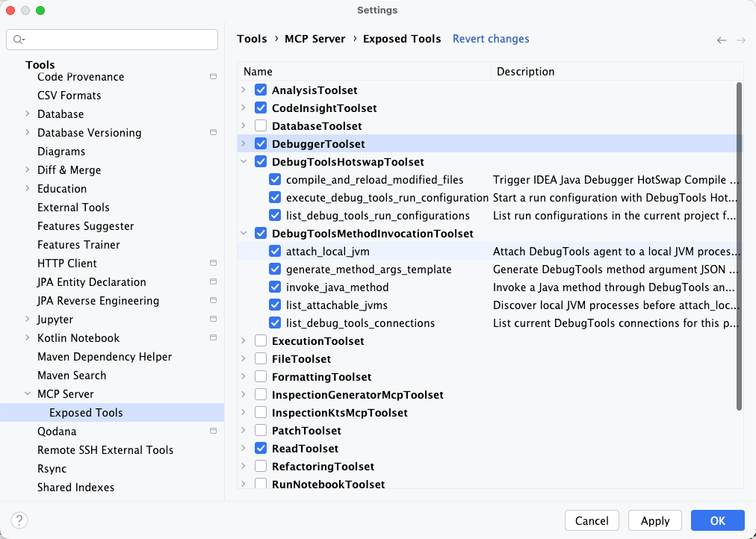
Task: Select Maven Dependency Helper settings
Action: (105, 357)
